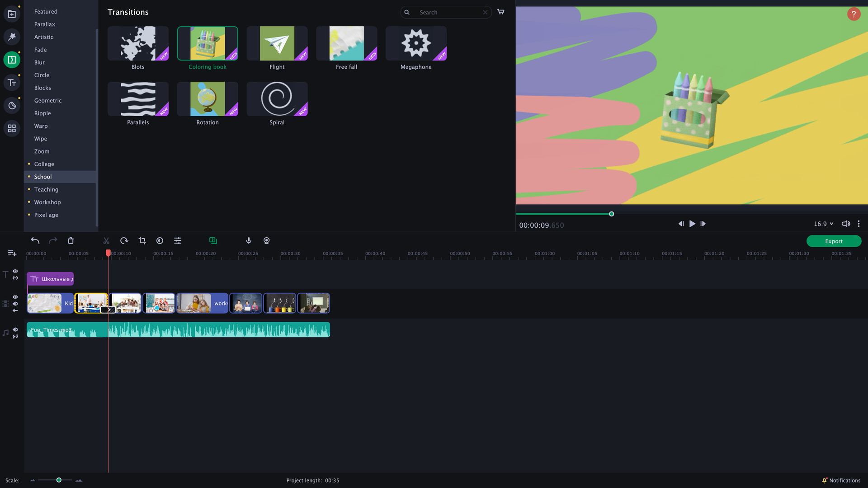Open the webcam capture tool

point(266,240)
